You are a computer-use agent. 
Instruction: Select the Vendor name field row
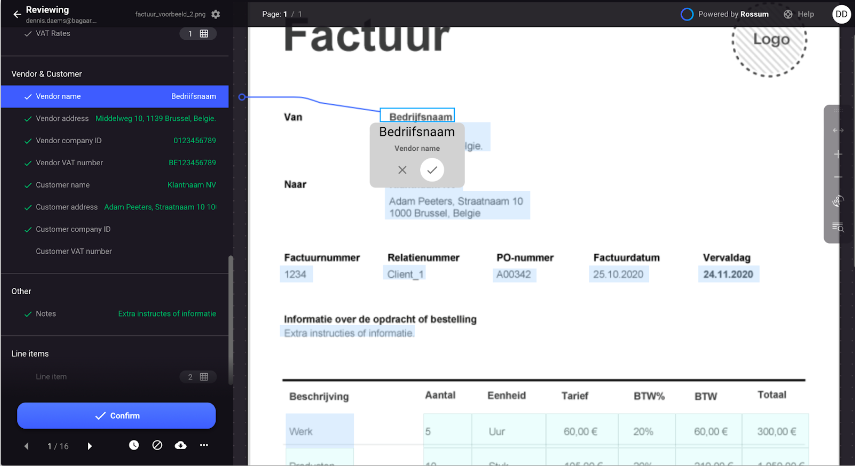(115, 96)
